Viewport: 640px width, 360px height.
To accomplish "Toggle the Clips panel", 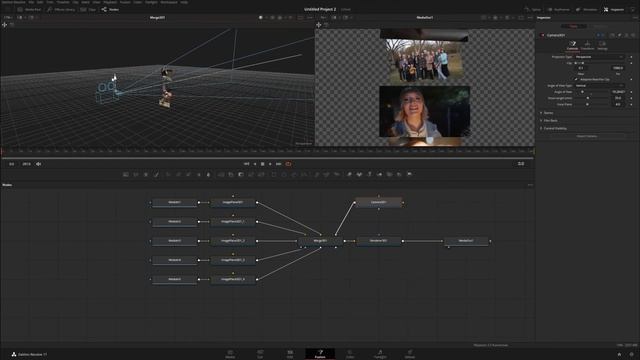I will (x=88, y=9).
